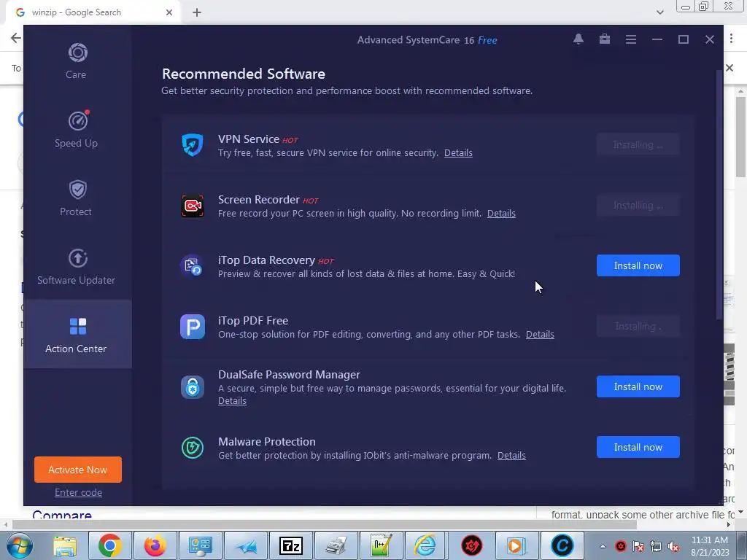Click the browser horizontal scrollbar

pos(324,525)
